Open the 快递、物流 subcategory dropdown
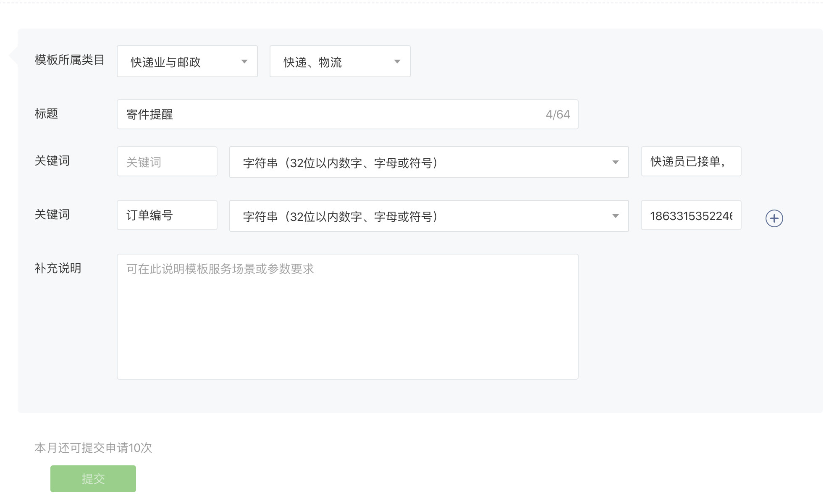 [340, 62]
